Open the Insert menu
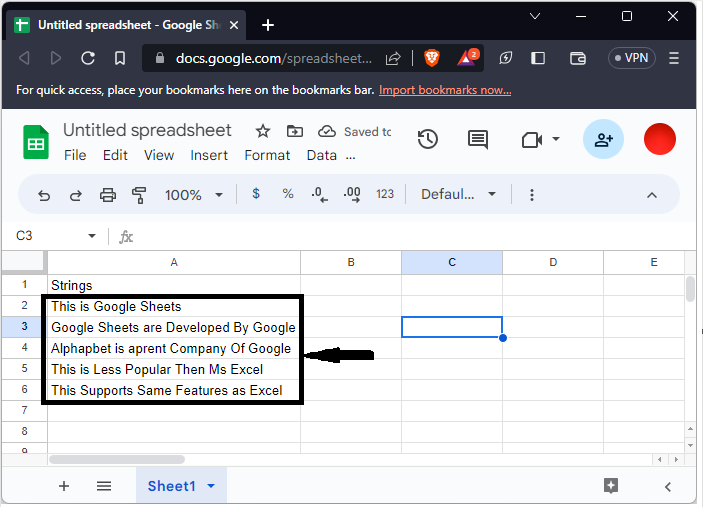The width and height of the screenshot is (703, 507). [x=209, y=155]
